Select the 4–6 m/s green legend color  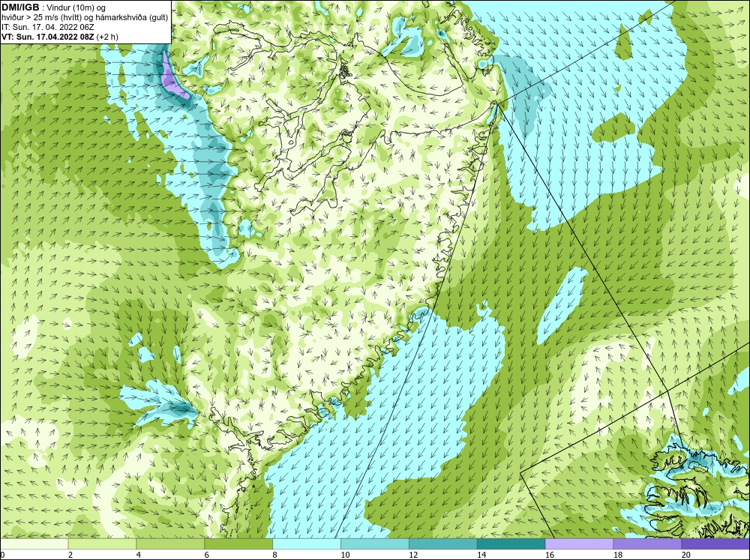click(x=170, y=544)
